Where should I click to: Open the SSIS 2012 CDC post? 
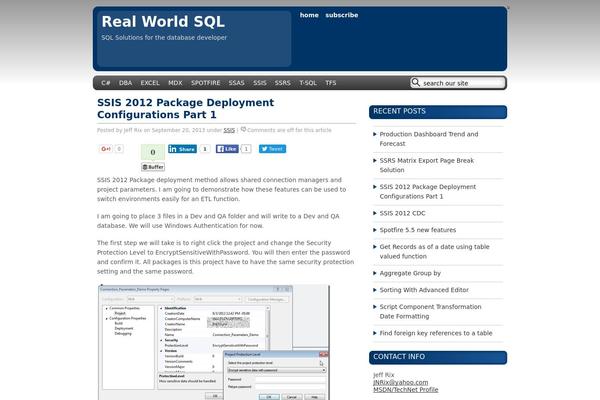(403, 213)
